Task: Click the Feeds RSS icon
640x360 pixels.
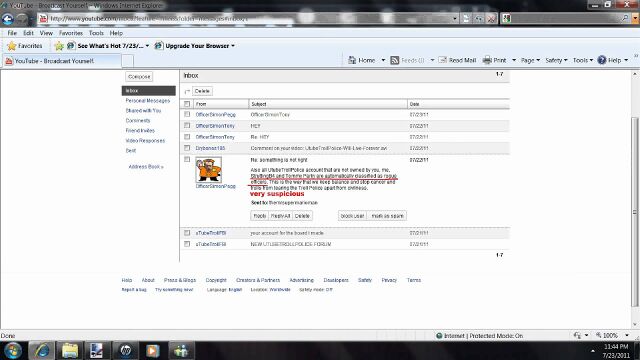Action: tap(395, 60)
